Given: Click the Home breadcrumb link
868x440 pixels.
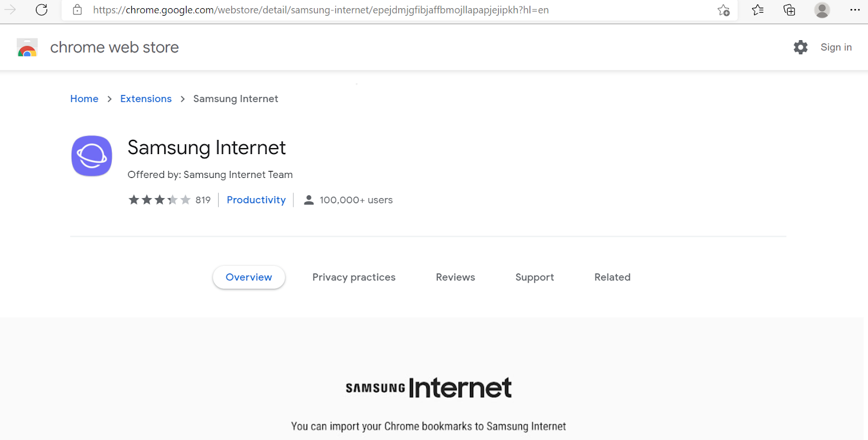Looking at the screenshot, I should click(84, 99).
